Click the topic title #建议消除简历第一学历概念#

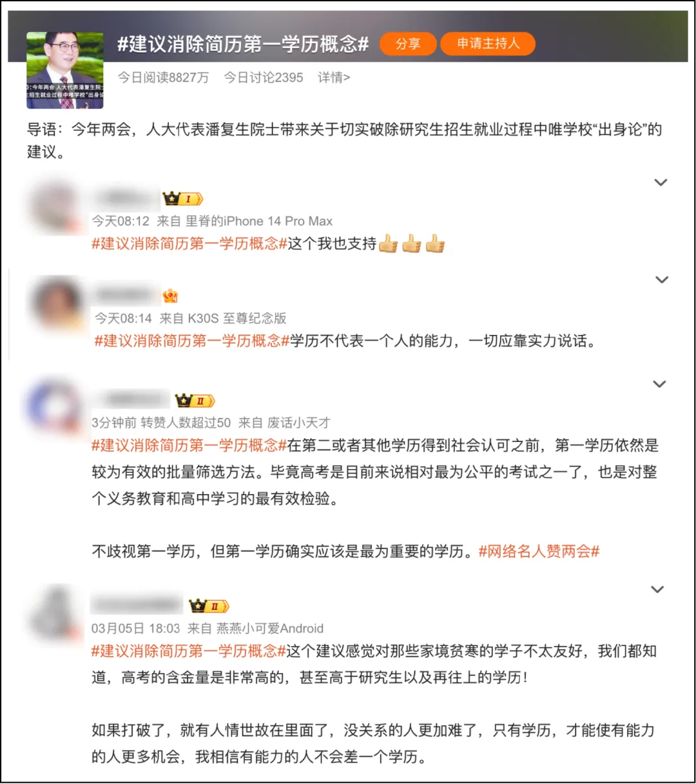click(243, 44)
